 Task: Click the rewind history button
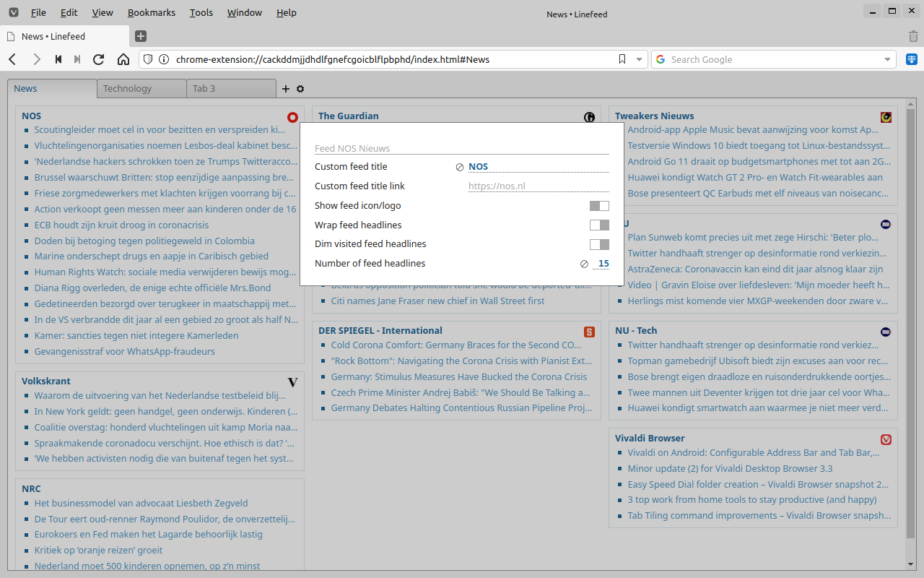tap(58, 59)
